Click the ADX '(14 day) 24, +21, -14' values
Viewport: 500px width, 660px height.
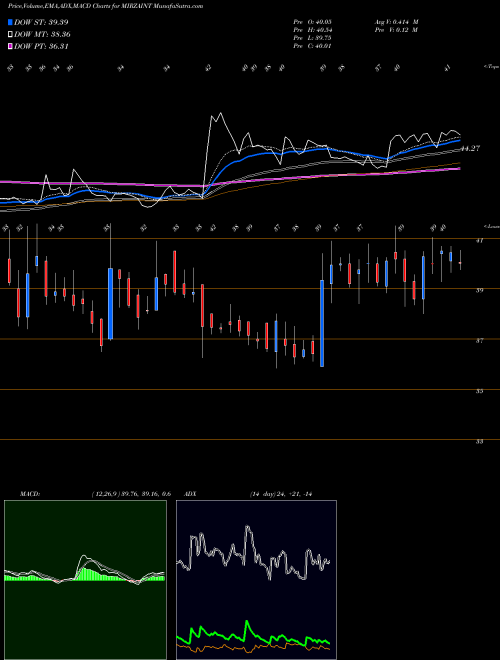[281, 494]
